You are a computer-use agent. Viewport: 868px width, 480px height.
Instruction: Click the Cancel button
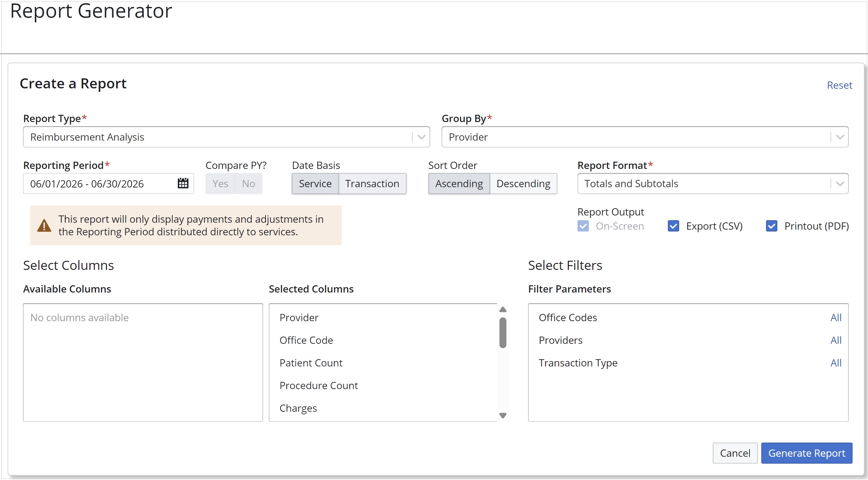tap(735, 453)
